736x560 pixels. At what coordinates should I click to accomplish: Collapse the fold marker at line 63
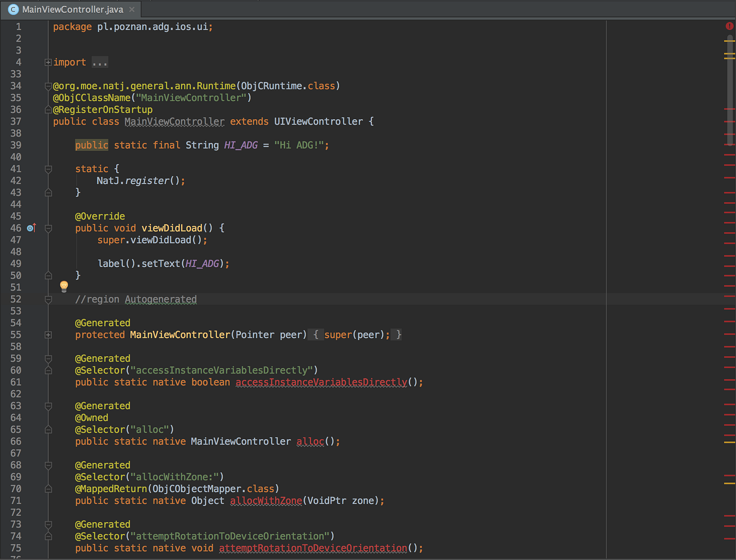coord(48,406)
